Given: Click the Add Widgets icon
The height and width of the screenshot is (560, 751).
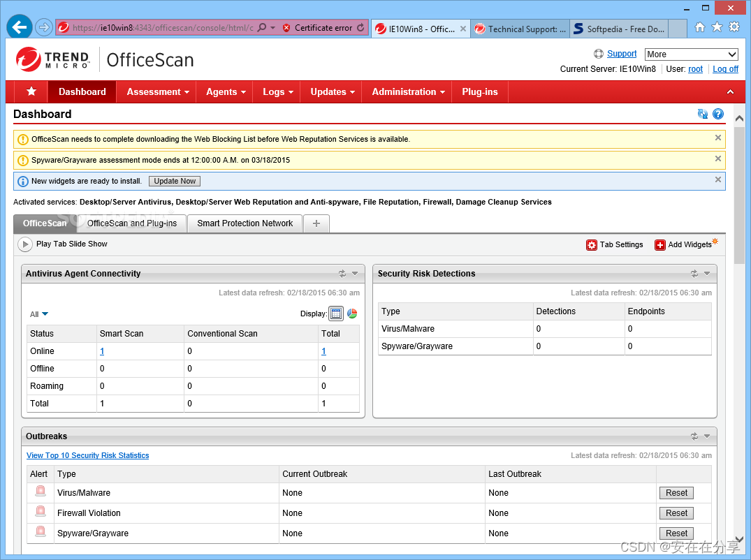Looking at the screenshot, I should point(660,244).
